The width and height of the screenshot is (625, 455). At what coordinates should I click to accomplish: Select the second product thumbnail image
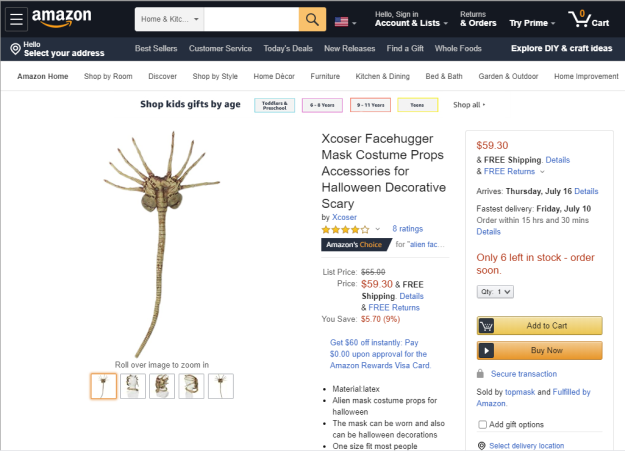133,386
